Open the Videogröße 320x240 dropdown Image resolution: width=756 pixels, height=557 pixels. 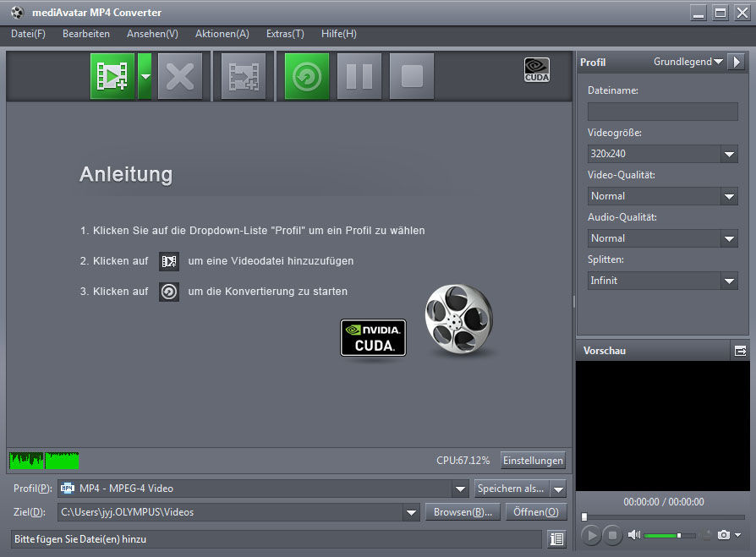662,154
